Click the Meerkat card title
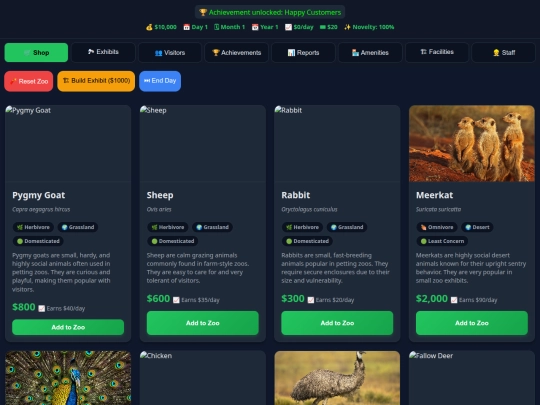 [x=435, y=195]
